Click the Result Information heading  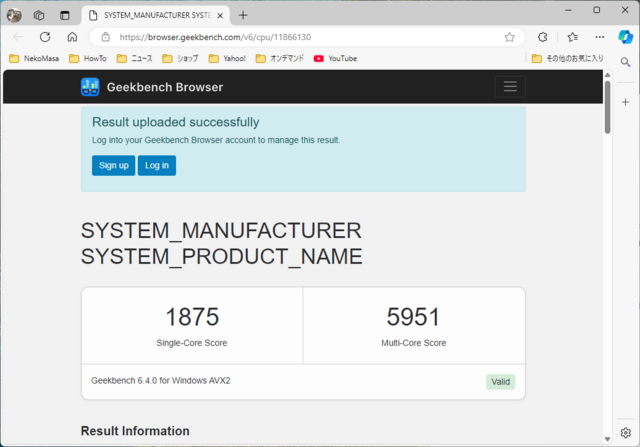[x=135, y=431]
